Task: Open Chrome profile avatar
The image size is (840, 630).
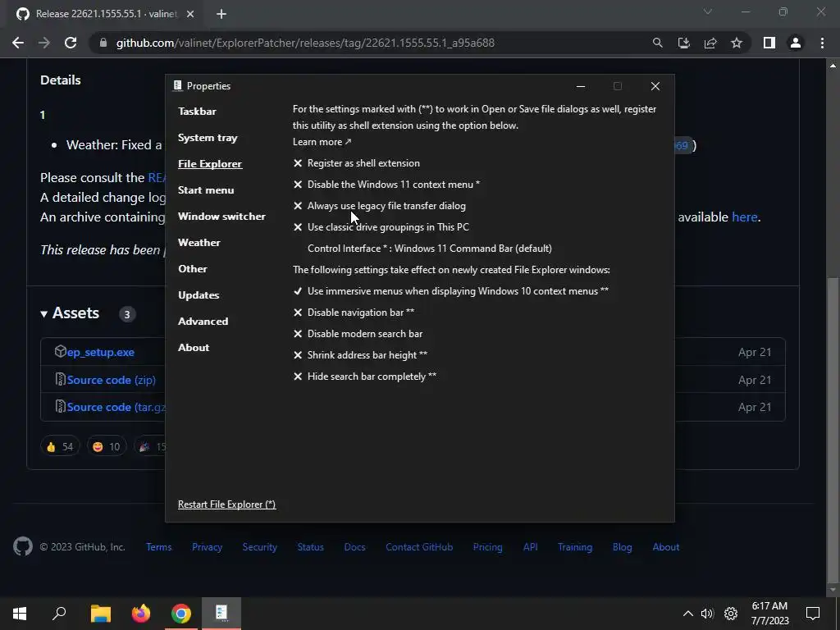Action: (796, 43)
